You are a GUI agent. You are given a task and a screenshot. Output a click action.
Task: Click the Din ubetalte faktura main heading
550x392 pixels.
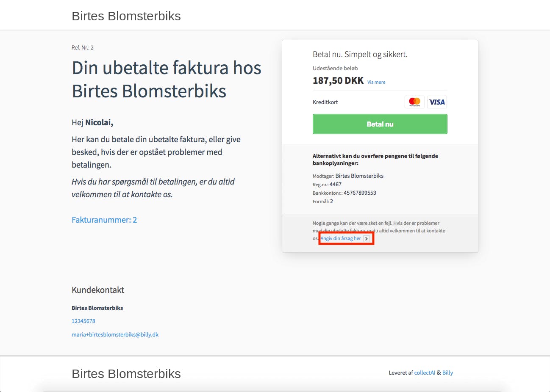pyautogui.click(x=167, y=79)
